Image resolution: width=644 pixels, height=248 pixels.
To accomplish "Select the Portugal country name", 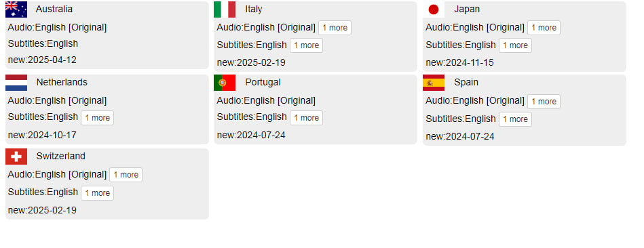I will pos(263,83).
